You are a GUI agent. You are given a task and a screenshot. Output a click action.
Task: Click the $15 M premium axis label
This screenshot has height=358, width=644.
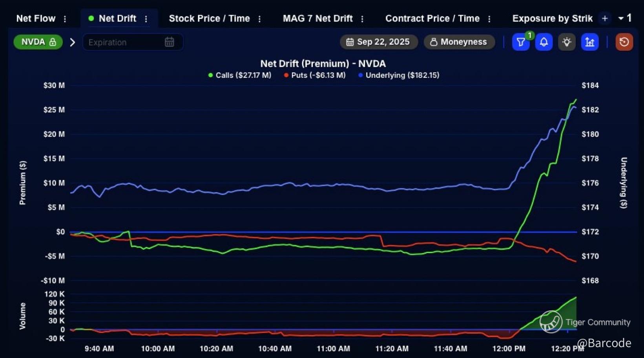pyautogui.click(x=54, y=158)
